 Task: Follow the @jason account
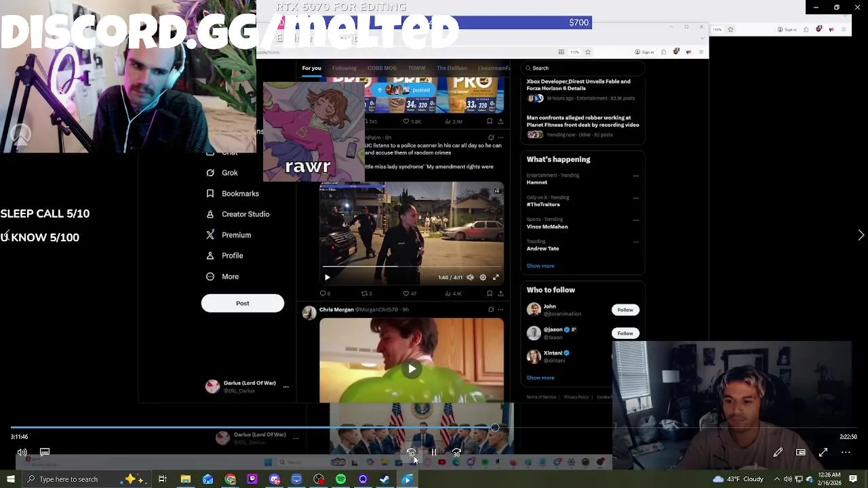coord(625,333)
